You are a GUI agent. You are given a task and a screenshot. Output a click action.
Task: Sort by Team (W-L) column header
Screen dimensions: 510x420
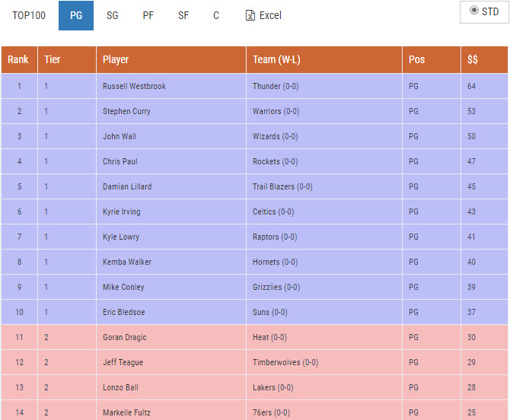[277, 59]
